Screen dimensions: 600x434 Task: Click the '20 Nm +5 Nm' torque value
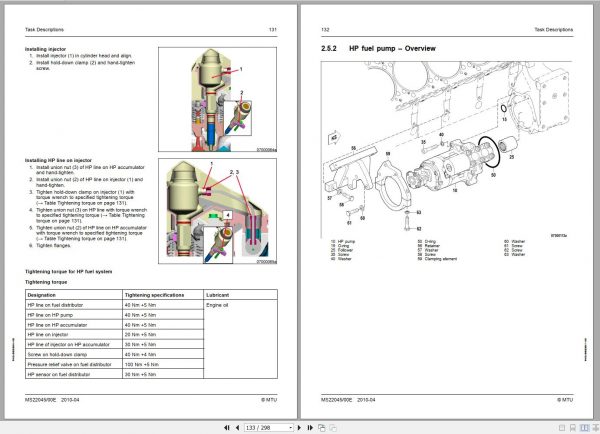[140, 334]
